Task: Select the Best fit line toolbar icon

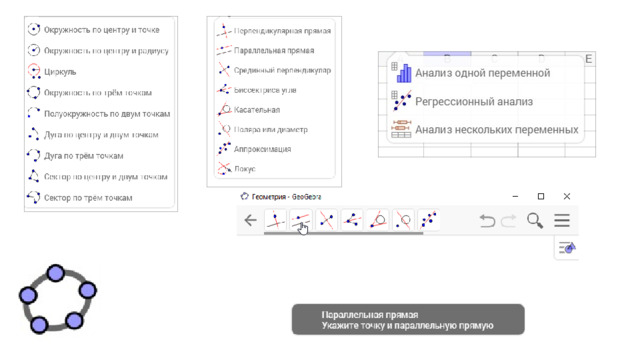Action: pos(429,220)
